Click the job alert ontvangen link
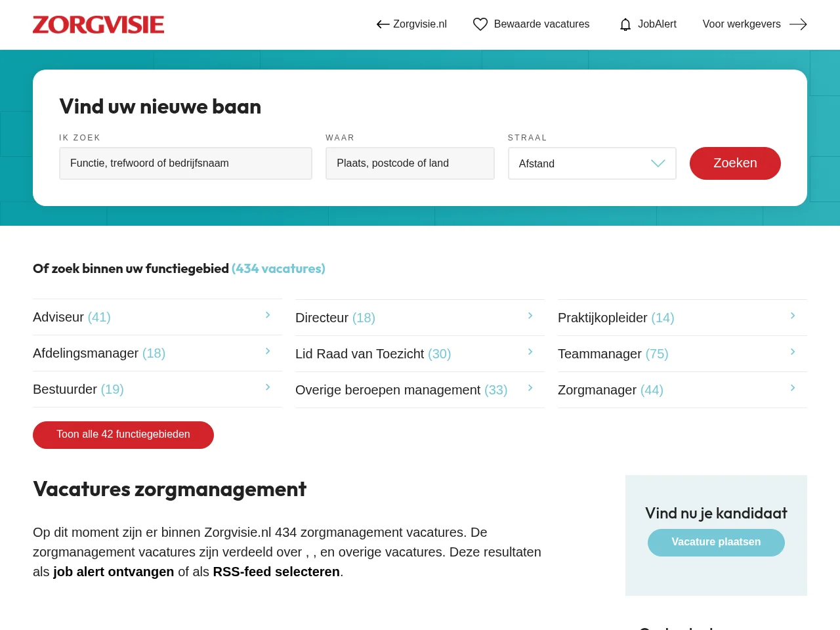The height and width of the screenshot is (630, 840). (x=114, y=572)
